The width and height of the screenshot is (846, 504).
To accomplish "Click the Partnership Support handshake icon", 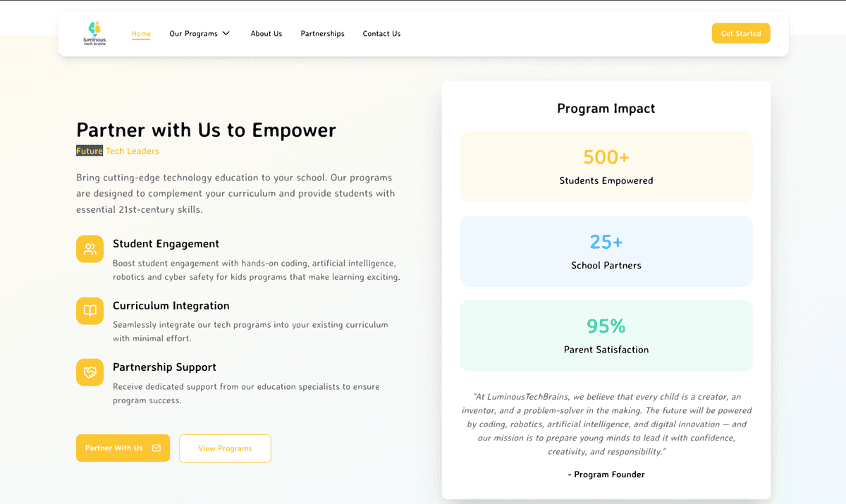I will click(90, 372).
